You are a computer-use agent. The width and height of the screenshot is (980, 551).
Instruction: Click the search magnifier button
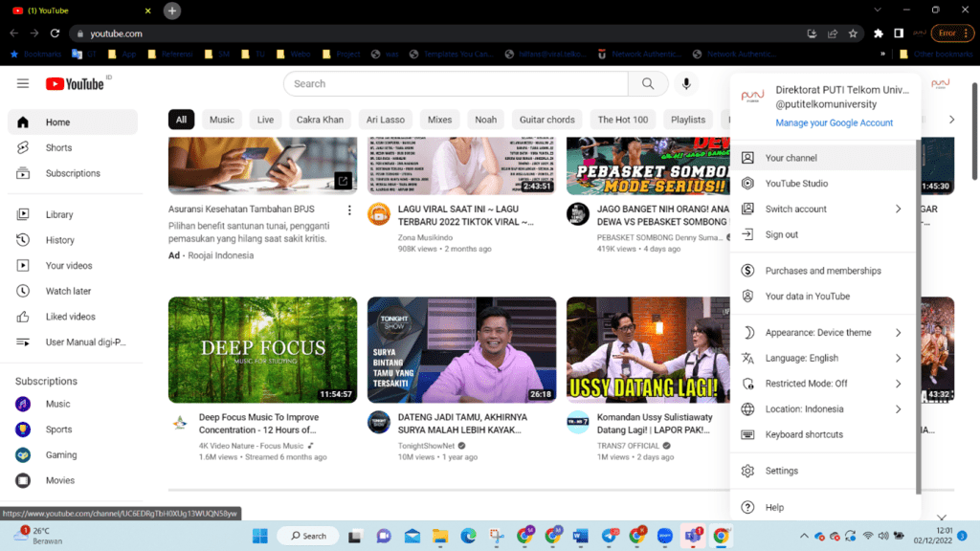pyautogui.click(x=648, y=84)
